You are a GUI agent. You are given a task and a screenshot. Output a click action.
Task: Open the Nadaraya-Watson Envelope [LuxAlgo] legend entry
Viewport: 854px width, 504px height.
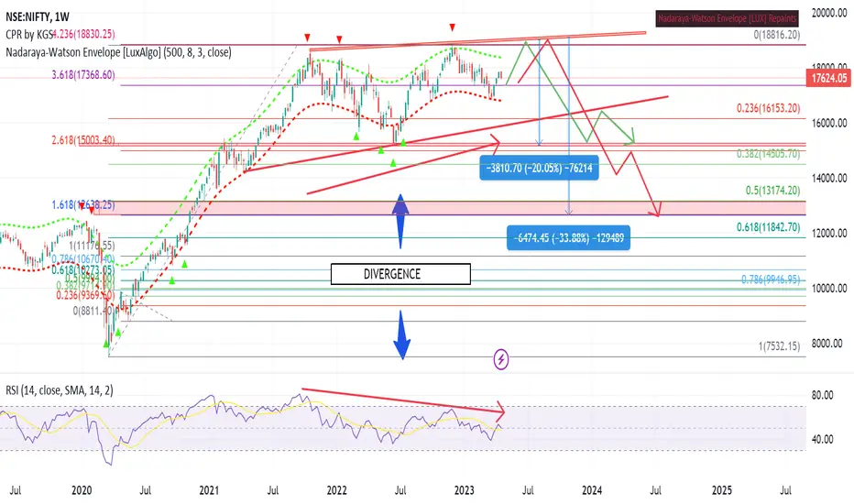point(118,52)
